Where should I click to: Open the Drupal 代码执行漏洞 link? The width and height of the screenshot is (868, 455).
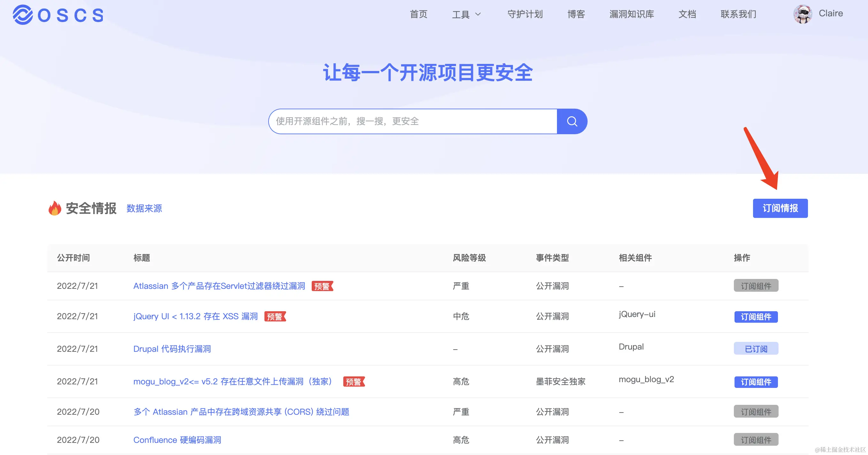pyautogui.click(x=172, y=349)
